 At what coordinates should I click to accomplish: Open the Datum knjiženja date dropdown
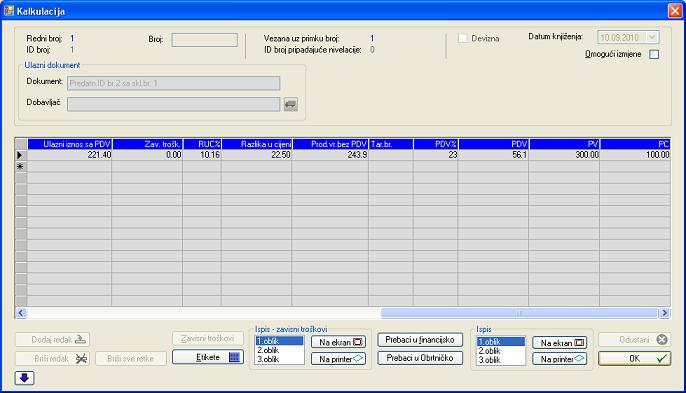pos(652,37)
